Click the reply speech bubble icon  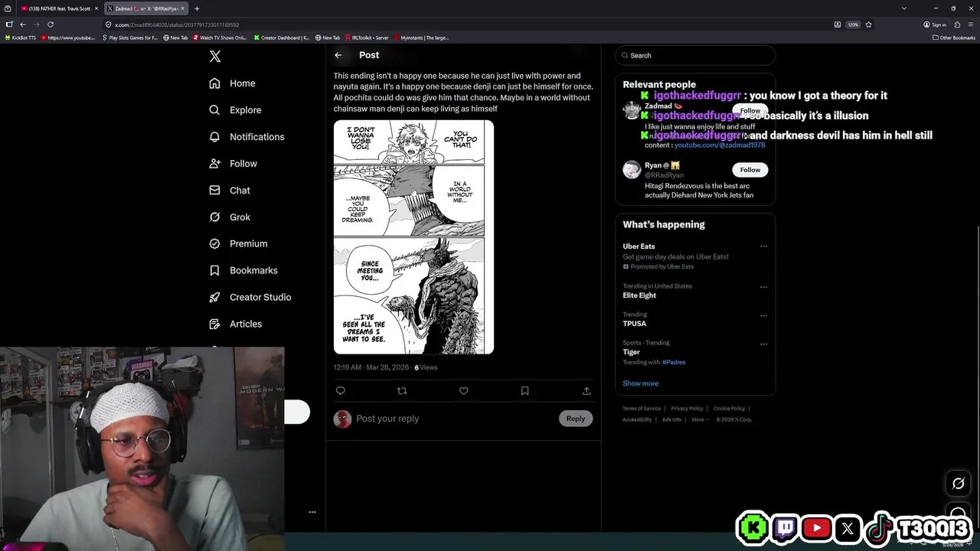tap(341, 391)
